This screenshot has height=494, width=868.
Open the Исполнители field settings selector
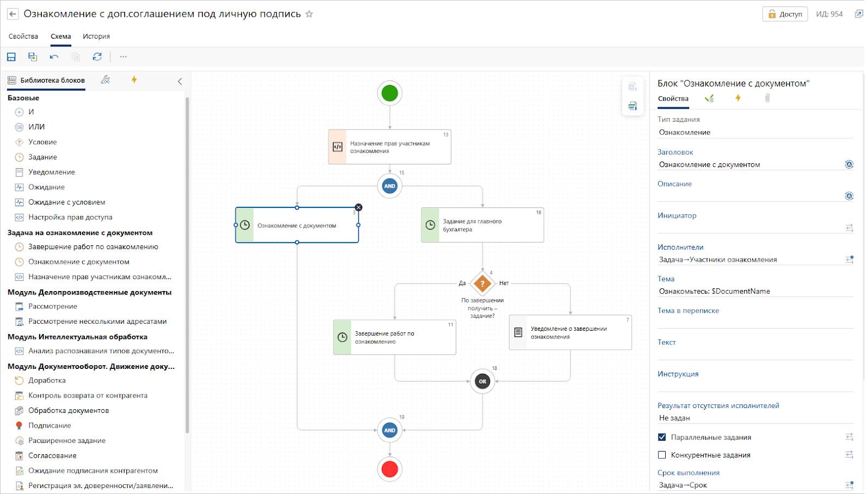click(x=849, y=260)
